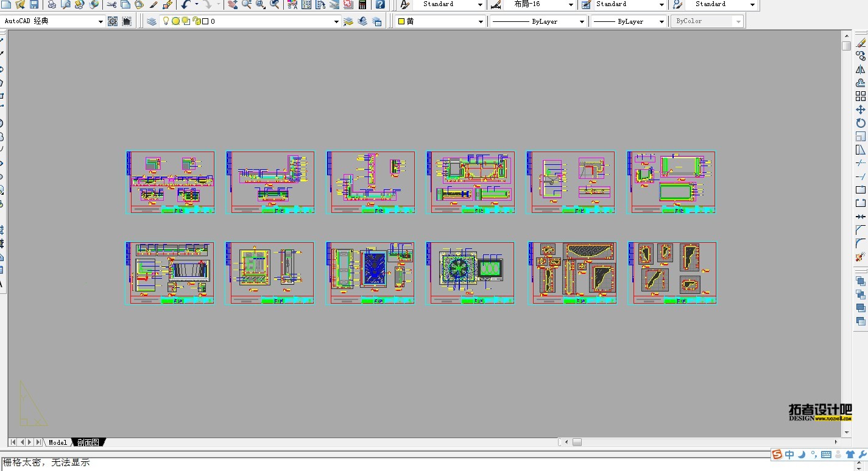Open the QuickCalc calculator icon
This screenshot has width=868, height=471.
point(362,5)
